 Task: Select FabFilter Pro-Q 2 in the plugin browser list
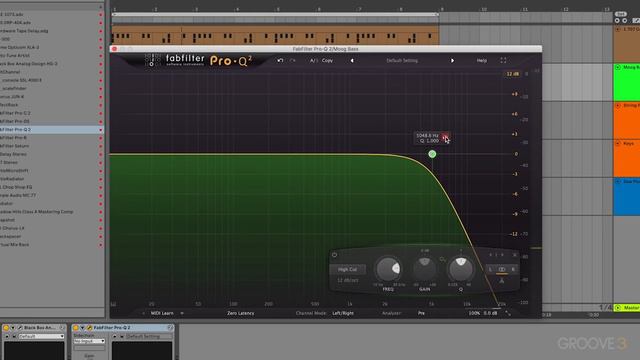51,129
